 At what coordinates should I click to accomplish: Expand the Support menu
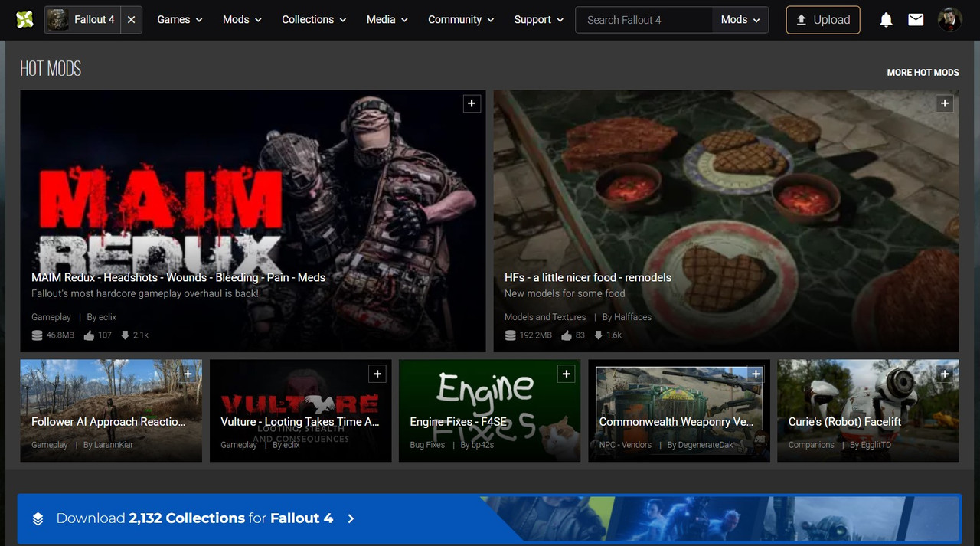click(x=539, y=20)
